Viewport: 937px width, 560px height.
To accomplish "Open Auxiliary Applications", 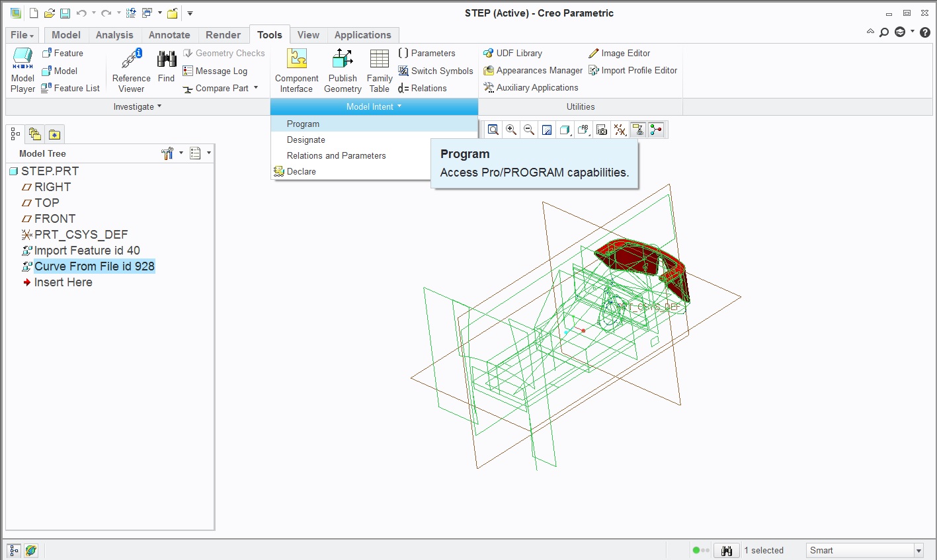I will tap(531, 87).
